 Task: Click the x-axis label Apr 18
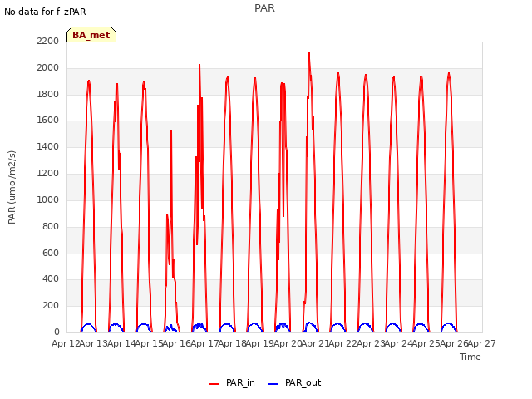pyautogui.click(x=233, y=343)
